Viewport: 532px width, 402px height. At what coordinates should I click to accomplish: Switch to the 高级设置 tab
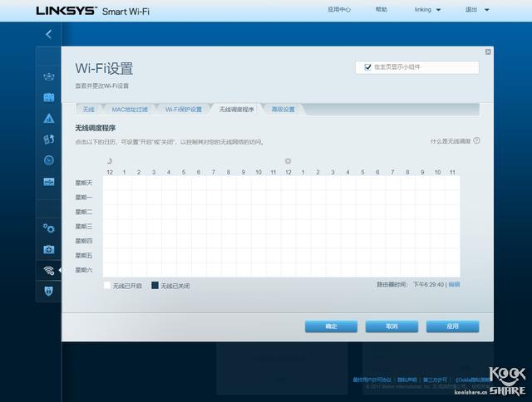click(283, 109)
